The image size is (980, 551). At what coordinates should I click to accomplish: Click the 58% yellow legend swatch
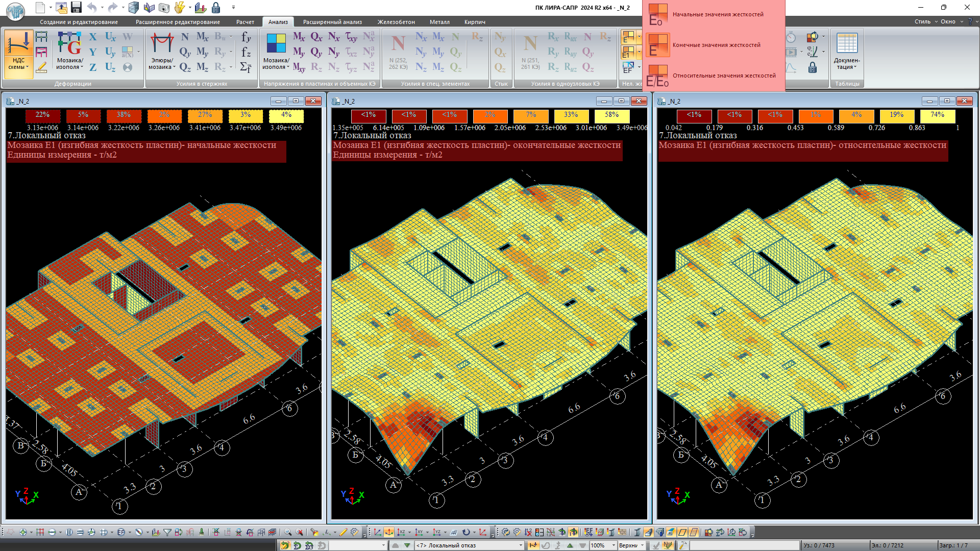click(611, 115)
